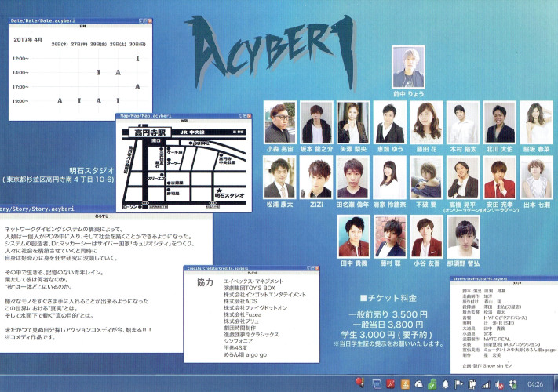Click the green shield security icon
558x392 pixels.
click(431, 384)
